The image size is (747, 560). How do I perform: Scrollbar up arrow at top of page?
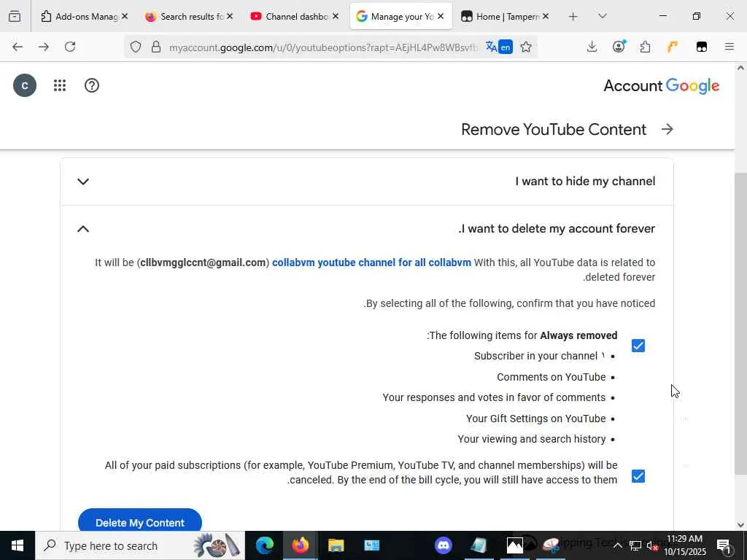coord(740,68)
